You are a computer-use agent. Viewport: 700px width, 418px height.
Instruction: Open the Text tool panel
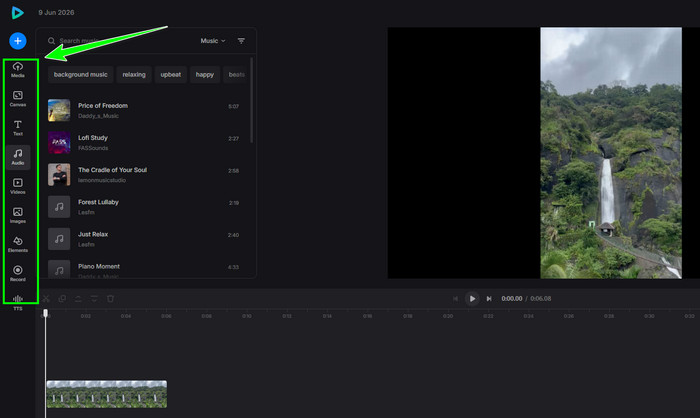click(x=18, y=128)
